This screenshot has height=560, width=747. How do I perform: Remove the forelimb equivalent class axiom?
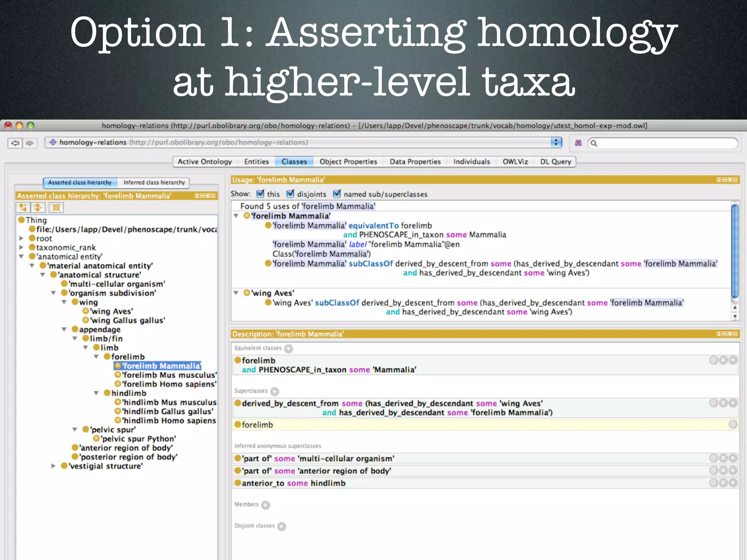723,360
